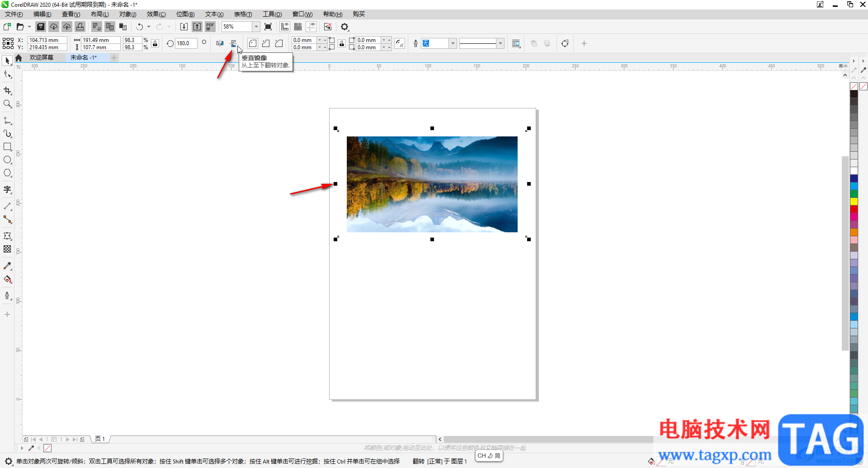
Task: Select the scalloped corner style
Action: pos(266,43)
